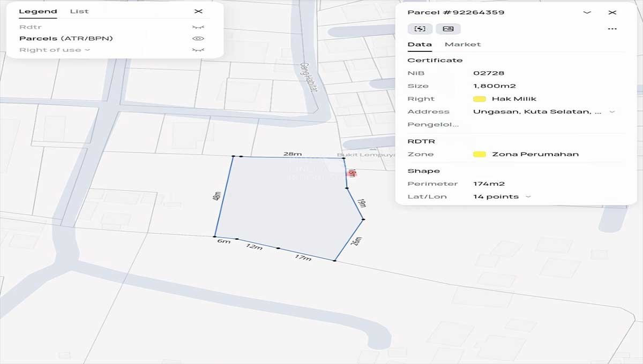Select the Legend tab
This screenshot has width=643, height=364.
point(38,11)
